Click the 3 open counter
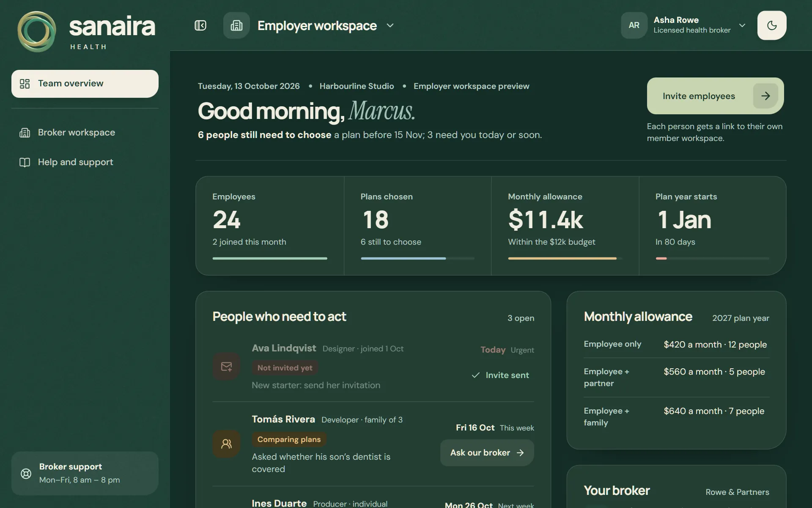Screen dimensions: 812x508 click(521, 318)
